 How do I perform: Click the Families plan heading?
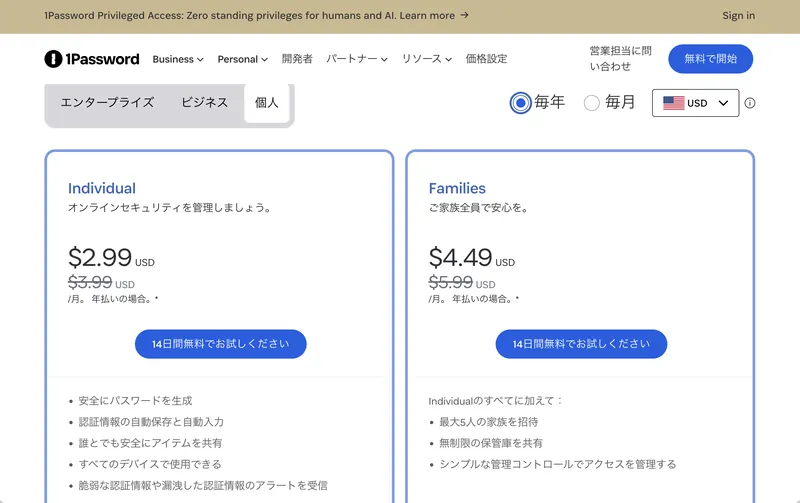click(x=457, y=188)
